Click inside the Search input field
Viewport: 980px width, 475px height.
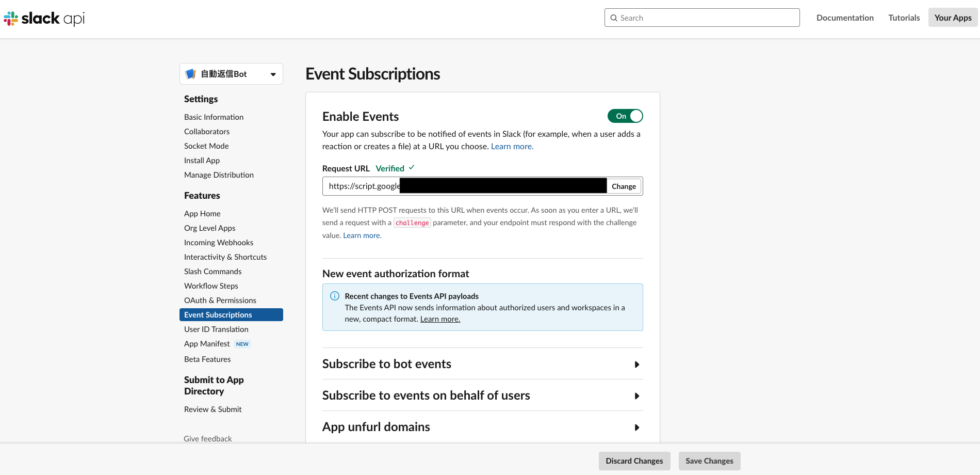coord(701,17)
